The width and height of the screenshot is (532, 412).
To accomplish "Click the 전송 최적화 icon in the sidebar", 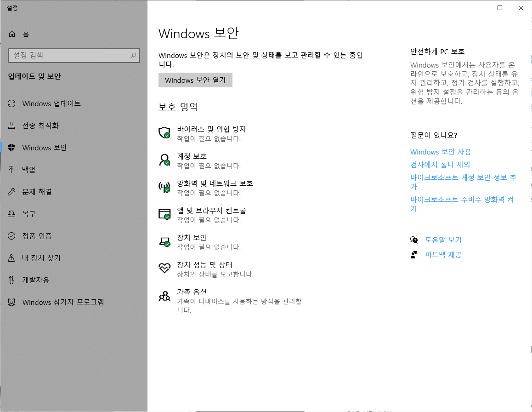I will (11, 126).
